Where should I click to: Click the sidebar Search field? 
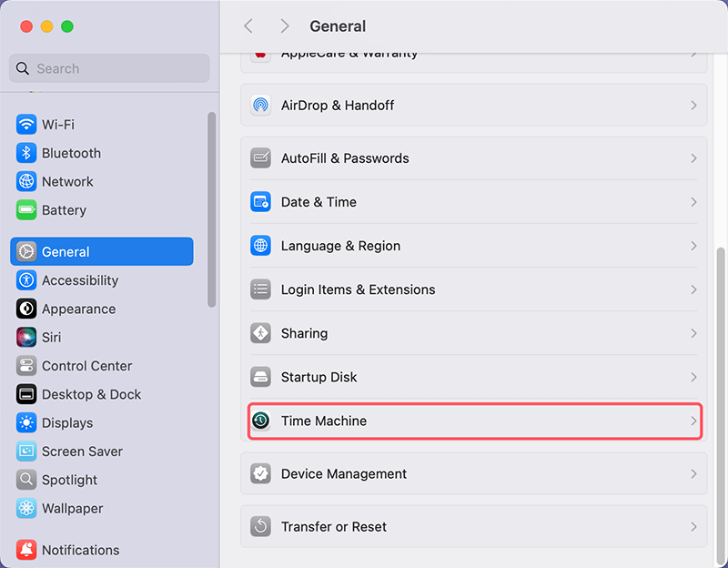coord(109,68)
